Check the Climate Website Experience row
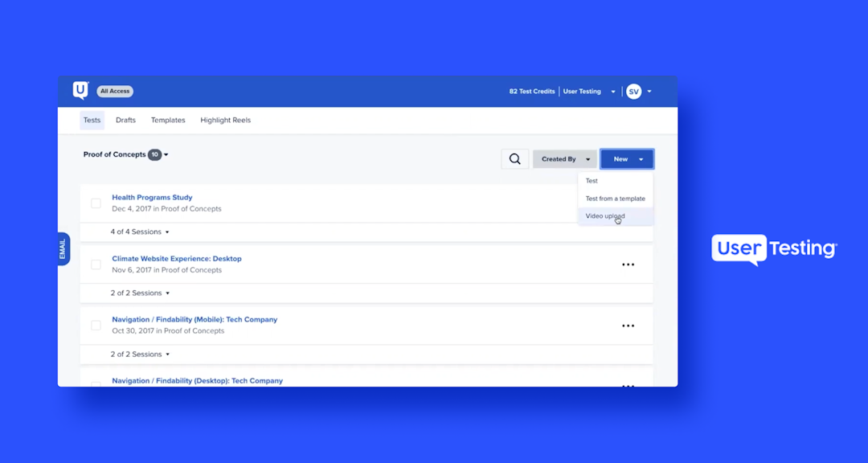The image size is (868, 463). click(x=96, y=264)
